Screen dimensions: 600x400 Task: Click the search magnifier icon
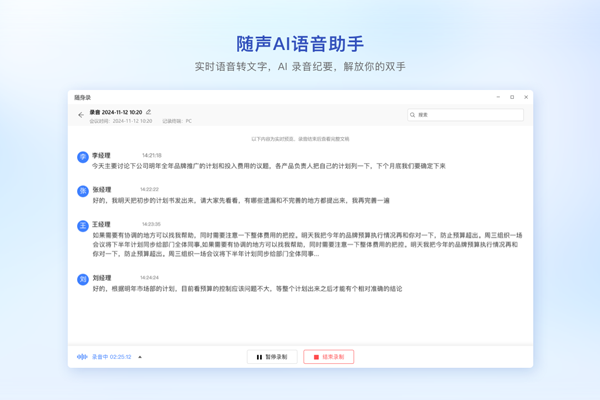412,115
